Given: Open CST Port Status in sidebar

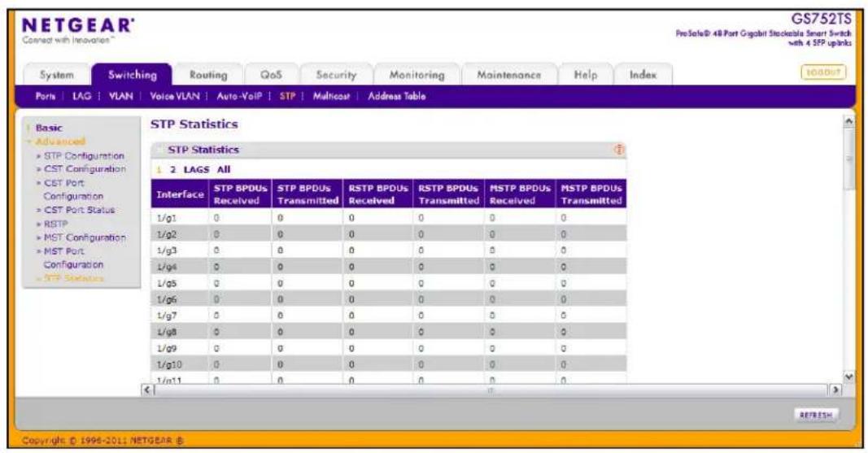Looking at the screenshot, I should (x=79, y=210).
